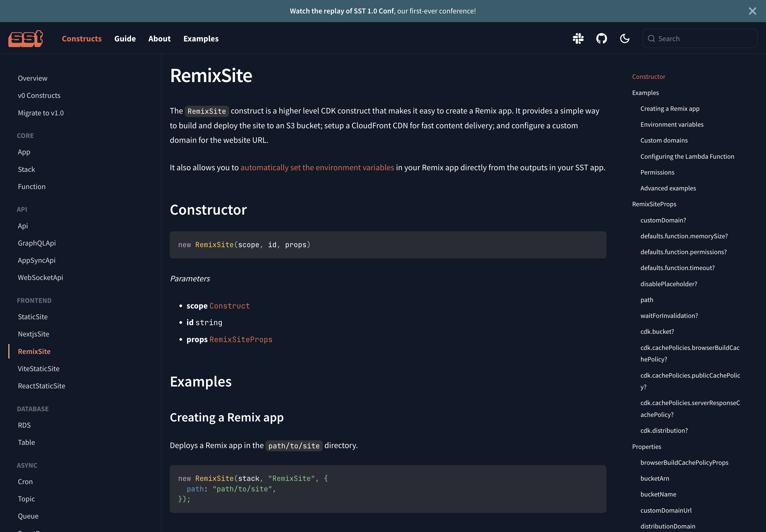
Task: Select StaticSite in the sidebar
Action: (33, 317)
